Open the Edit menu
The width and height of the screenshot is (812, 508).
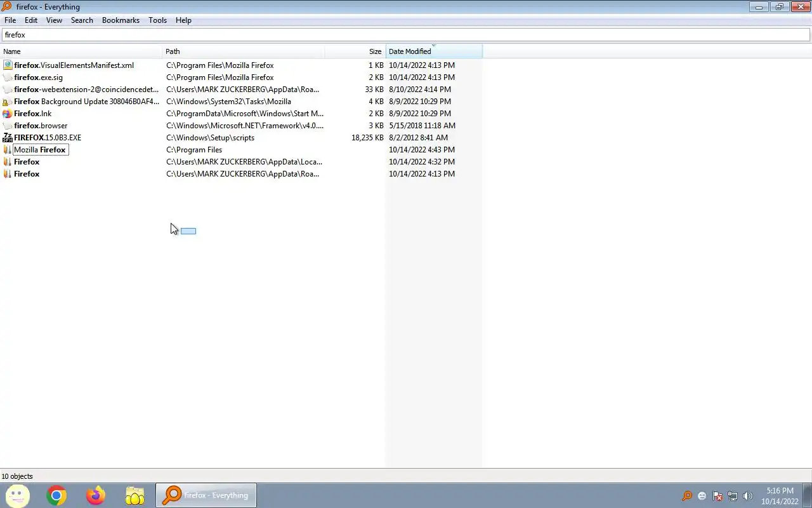31,20
